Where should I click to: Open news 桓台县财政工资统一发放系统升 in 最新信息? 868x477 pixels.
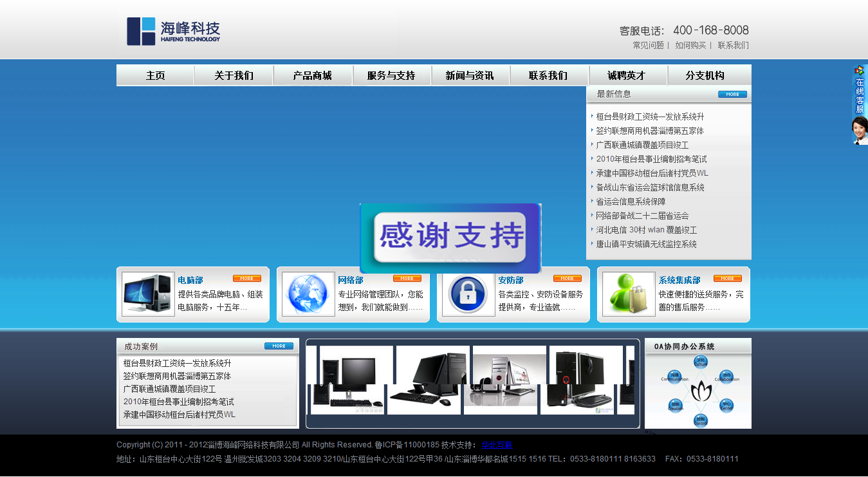[x=650, y=117]
